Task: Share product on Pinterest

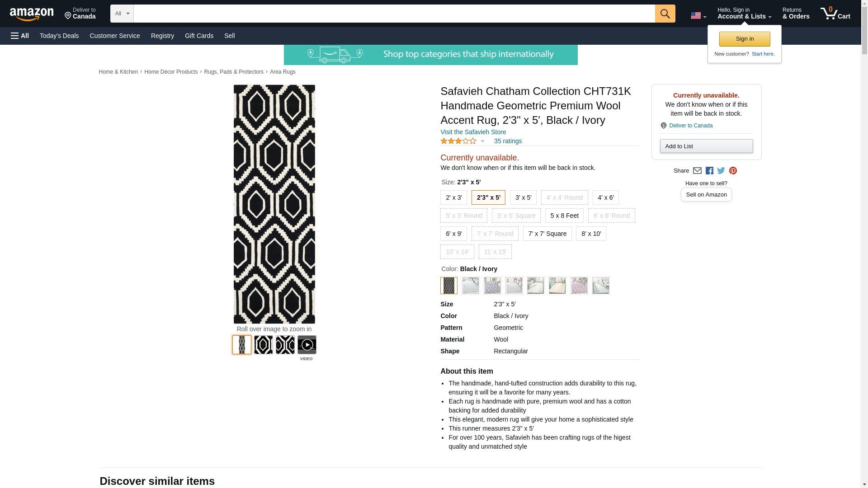Action: [733, 171]
